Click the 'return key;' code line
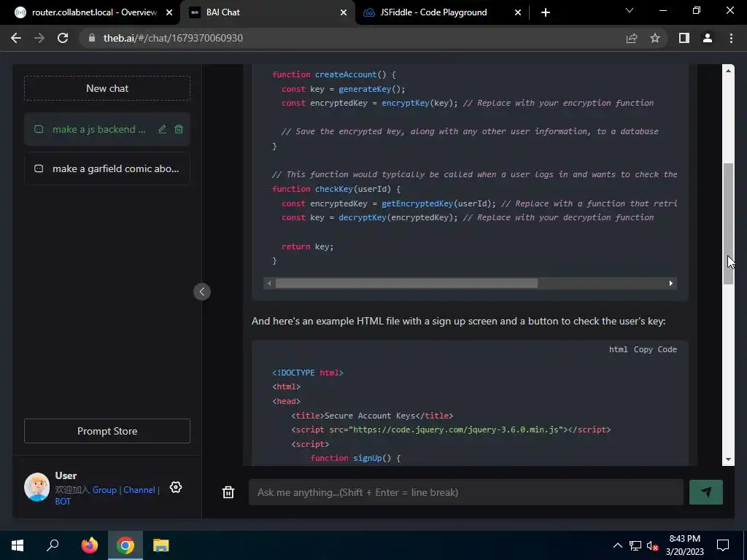This screenshot has width=747, height=560. pos(307,246)
